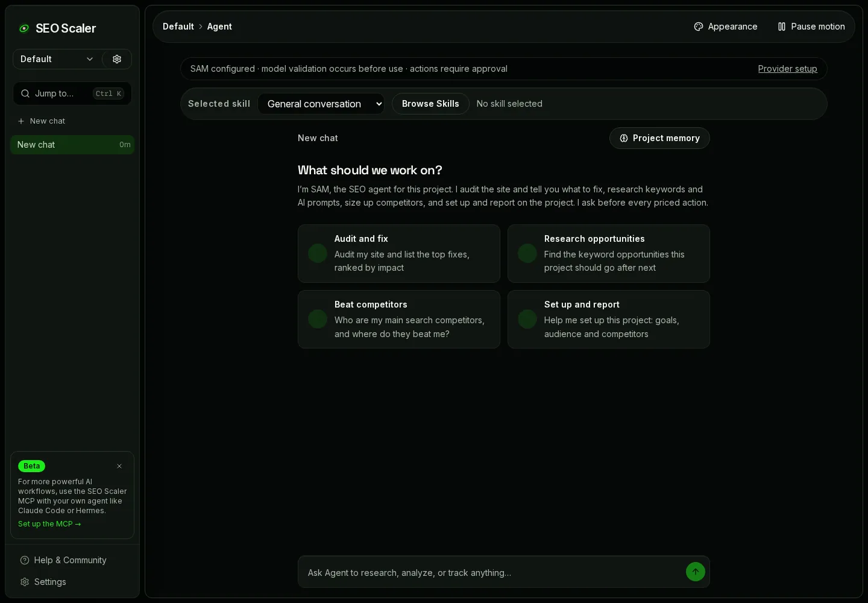Open Help & Community

pyautogui.click(x=63, y=560)
